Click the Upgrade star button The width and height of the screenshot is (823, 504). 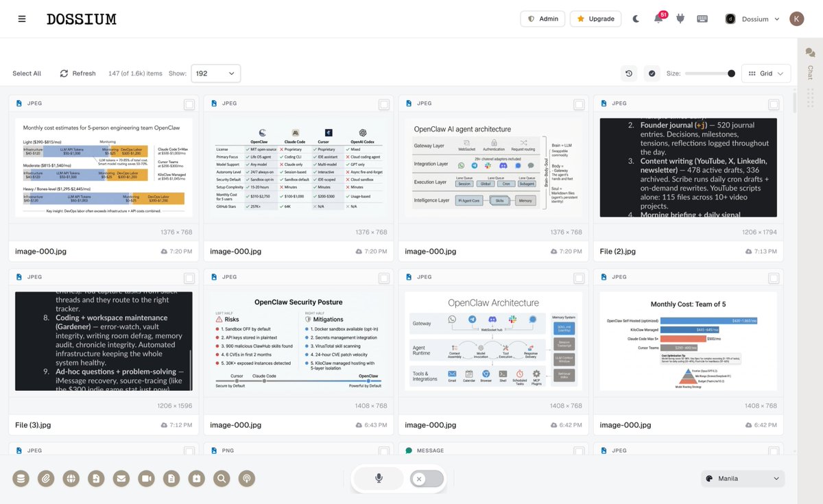tap(595, 19)
